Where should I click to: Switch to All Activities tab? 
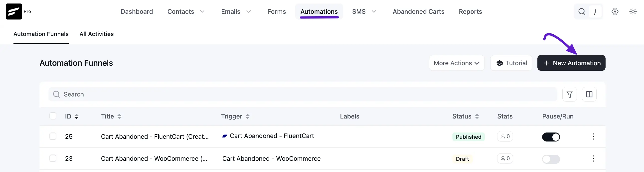(97, 34)
